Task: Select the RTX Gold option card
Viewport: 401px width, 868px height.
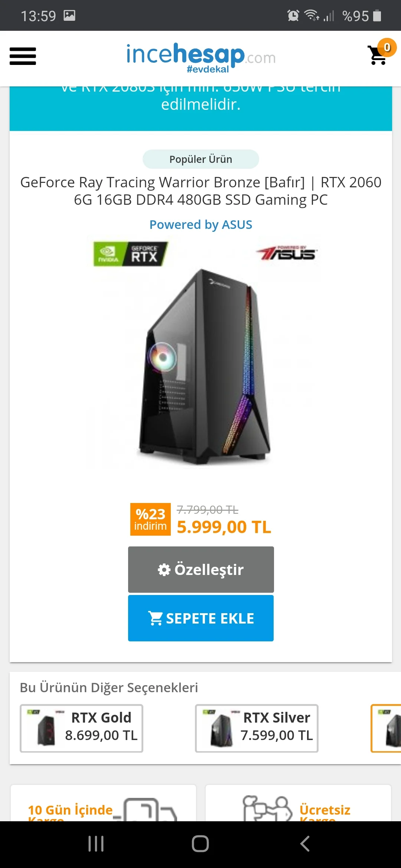Action: [x=81, y=728]
